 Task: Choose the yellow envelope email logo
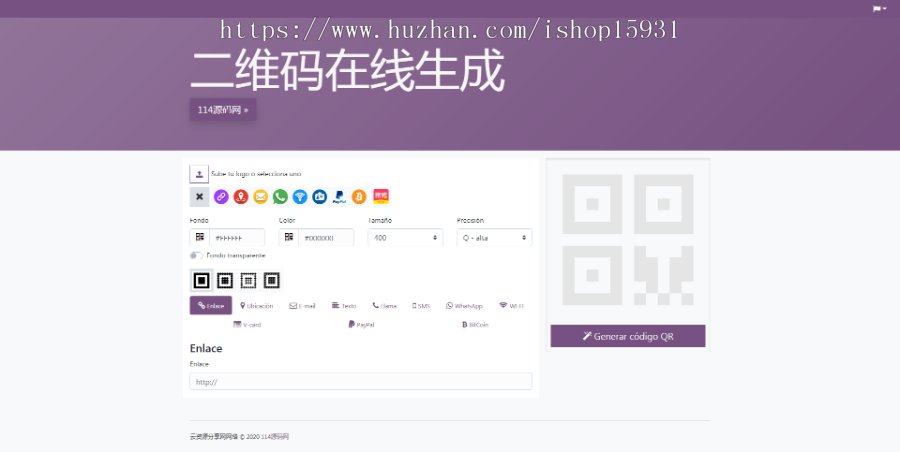click(261, 197)
